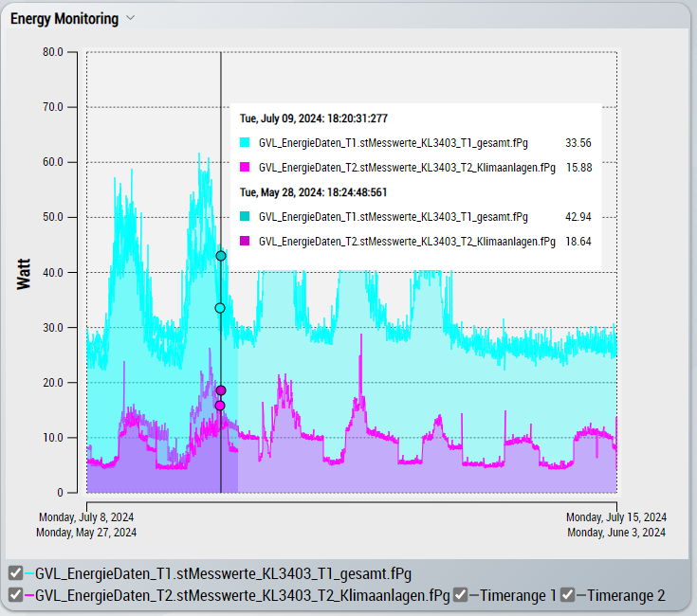Expand the Energy Monitoring dropdown chevron
697x616 pixels.
click(x=131, y=18)
